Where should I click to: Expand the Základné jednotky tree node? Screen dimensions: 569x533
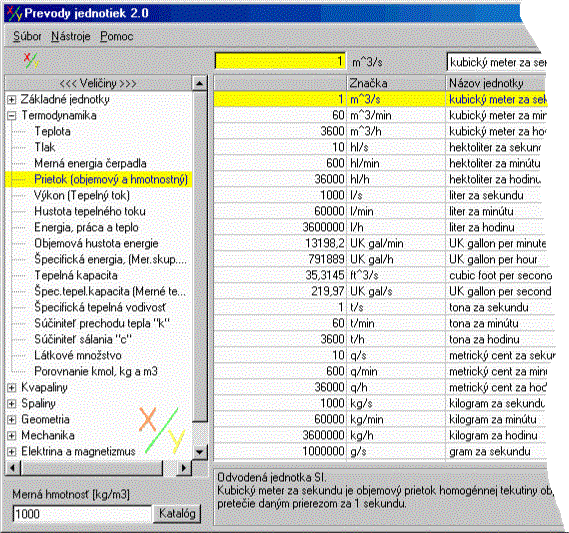[12, 99]
